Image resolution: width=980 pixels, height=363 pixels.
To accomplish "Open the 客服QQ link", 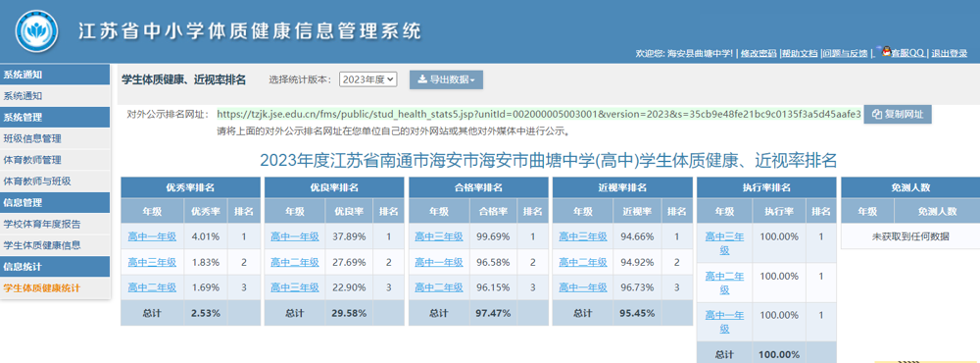I will 907,54.
